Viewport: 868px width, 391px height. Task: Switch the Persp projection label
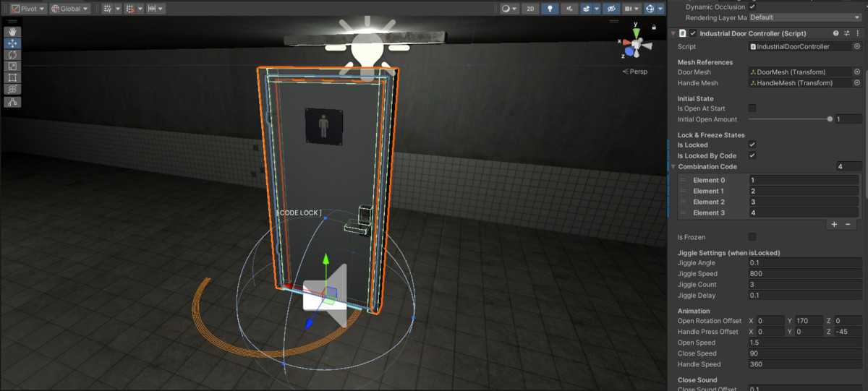pyautogui.click(x=634, y=72)
